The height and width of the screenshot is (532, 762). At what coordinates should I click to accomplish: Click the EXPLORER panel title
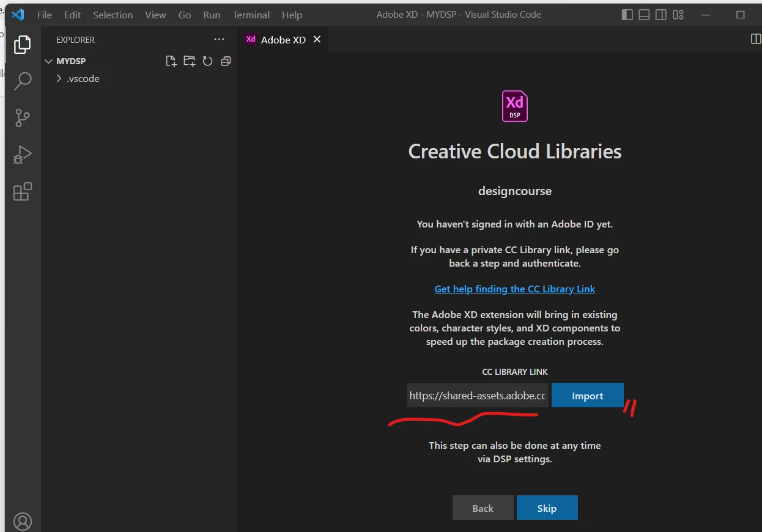(x=76, y=40)
